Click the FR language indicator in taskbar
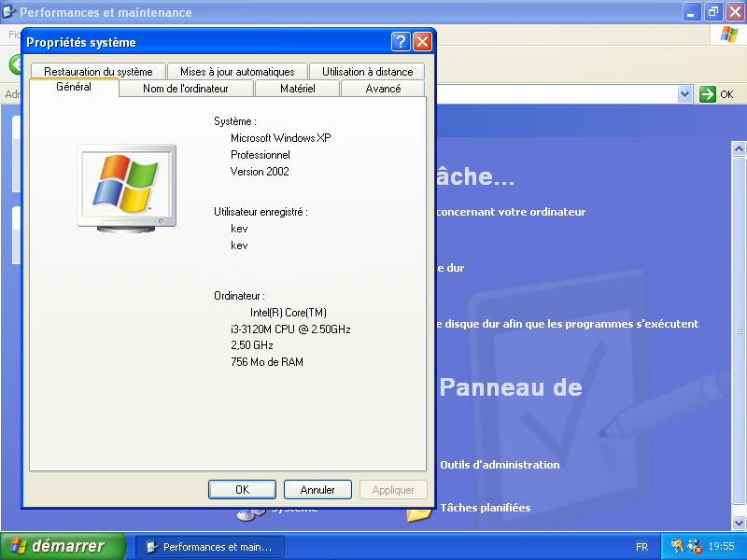This screenshot has height=560, width=747. pos(641,547)
